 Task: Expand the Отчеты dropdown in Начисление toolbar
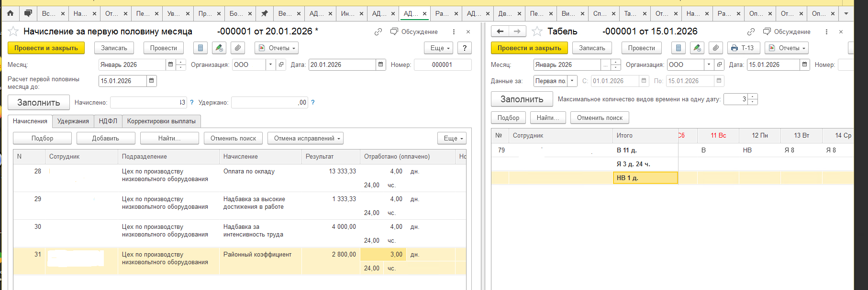point(277,48)
